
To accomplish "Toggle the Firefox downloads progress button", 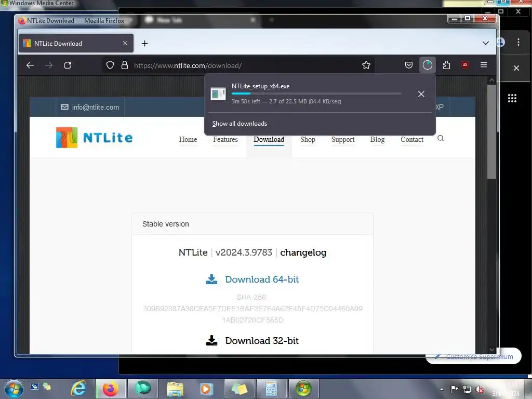I will 428,65.
